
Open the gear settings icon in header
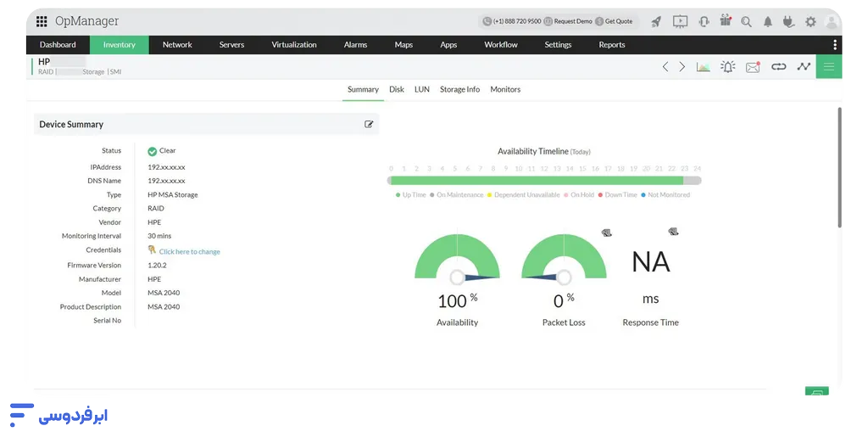tap(810, 21)
